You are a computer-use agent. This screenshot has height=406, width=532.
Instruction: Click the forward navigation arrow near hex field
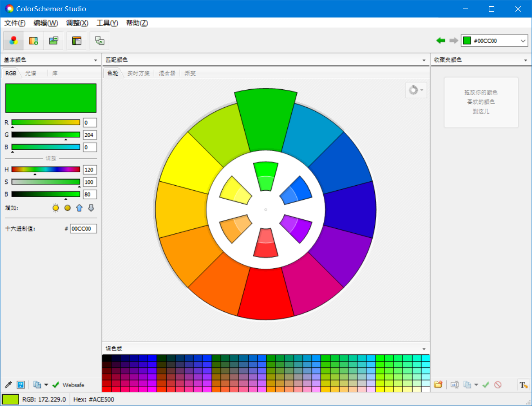pos(453,40)
